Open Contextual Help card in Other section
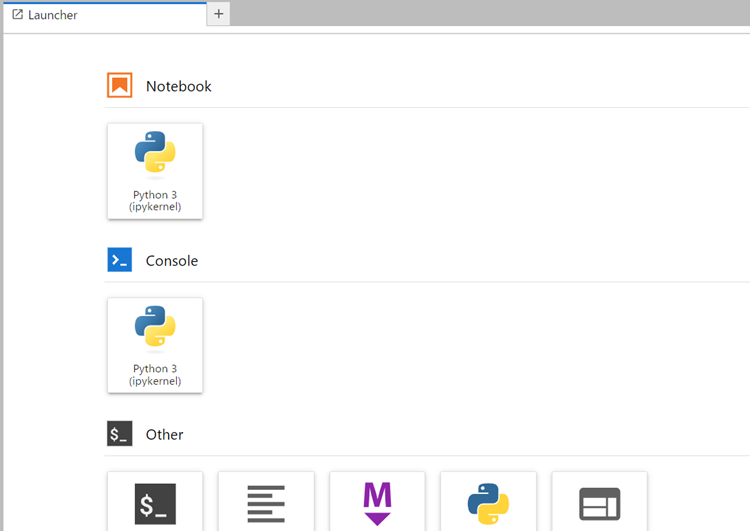This screenshot has width=750, height=531. [x=599, y=501]
